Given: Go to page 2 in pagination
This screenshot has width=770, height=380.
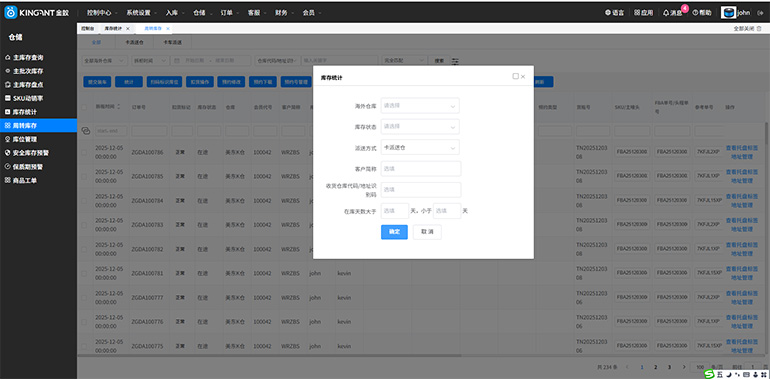Looking at the screenshot, I should pyautogui.click(x=655, y=367).
